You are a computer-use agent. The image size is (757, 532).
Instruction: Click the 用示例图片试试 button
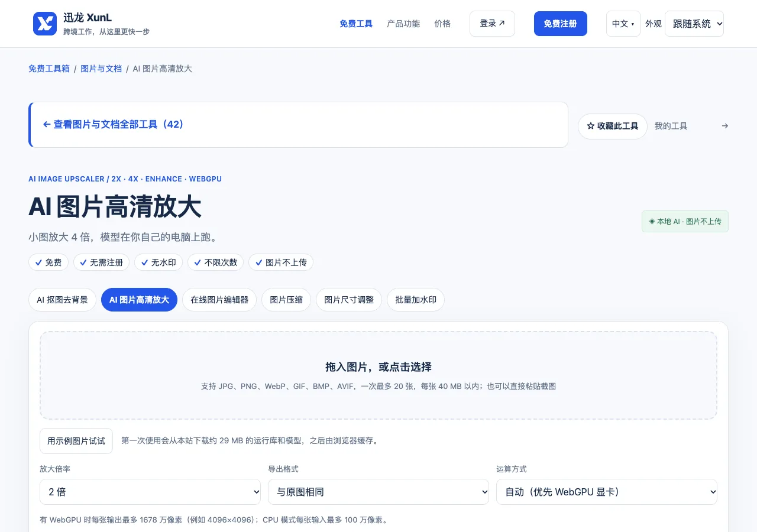coord(76,441)
